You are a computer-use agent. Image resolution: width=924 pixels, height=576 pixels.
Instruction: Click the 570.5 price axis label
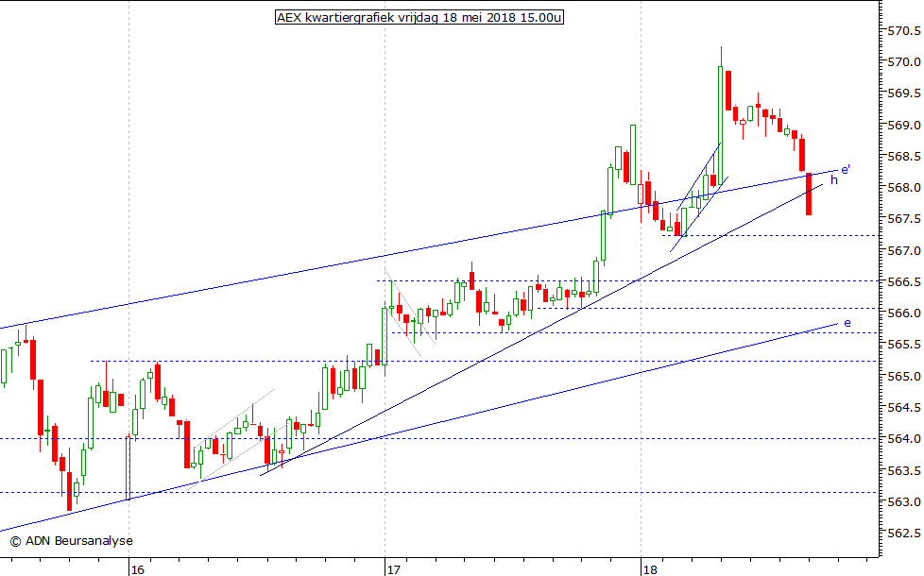click(x=904, y=30)
